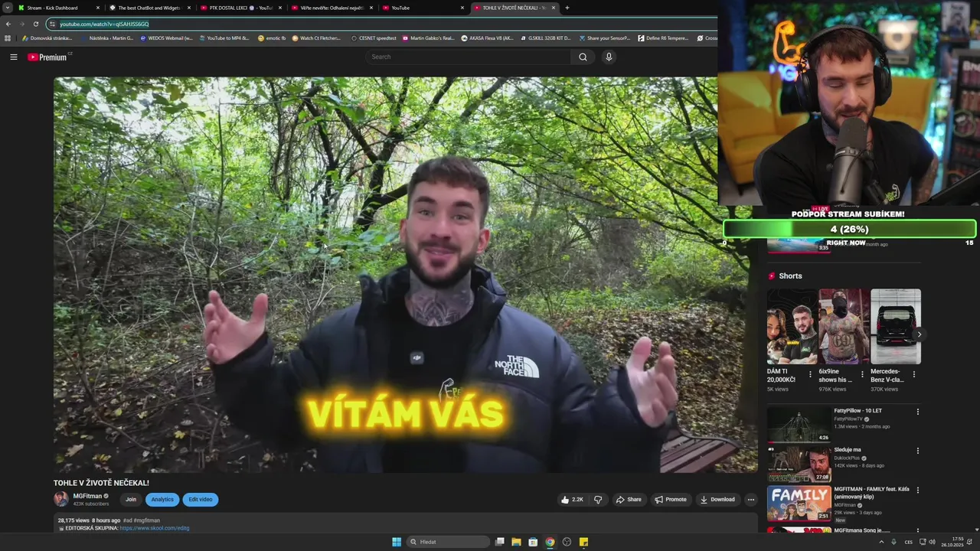Screen dimensions: 980x551
Task: Click Edit video button
Action: (201, 500)
